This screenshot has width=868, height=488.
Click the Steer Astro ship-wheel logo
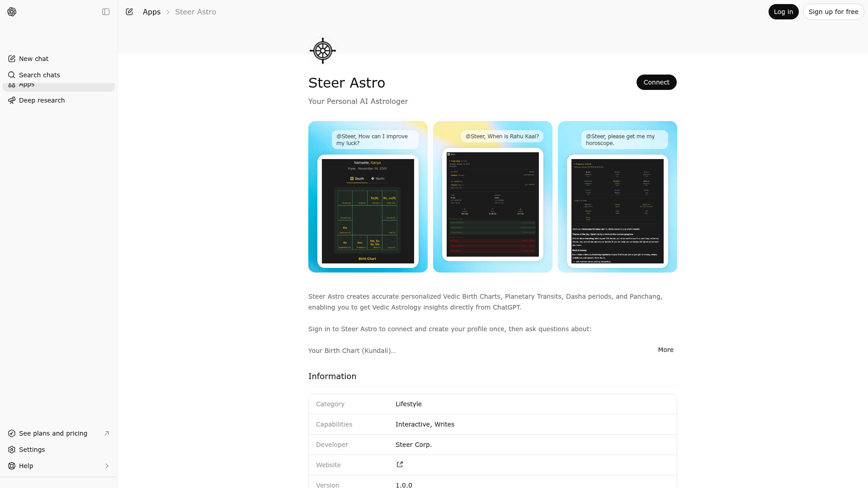(322, 50)
